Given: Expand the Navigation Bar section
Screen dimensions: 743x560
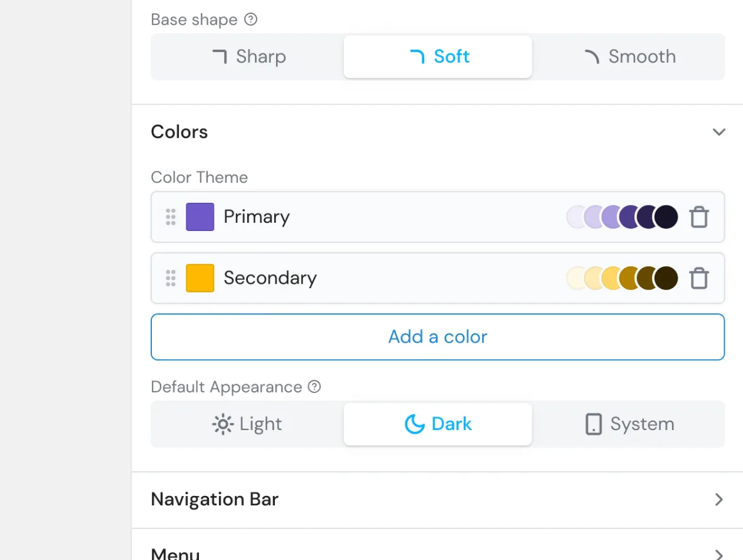Looking at the screenshot, I should coord(719,499).
